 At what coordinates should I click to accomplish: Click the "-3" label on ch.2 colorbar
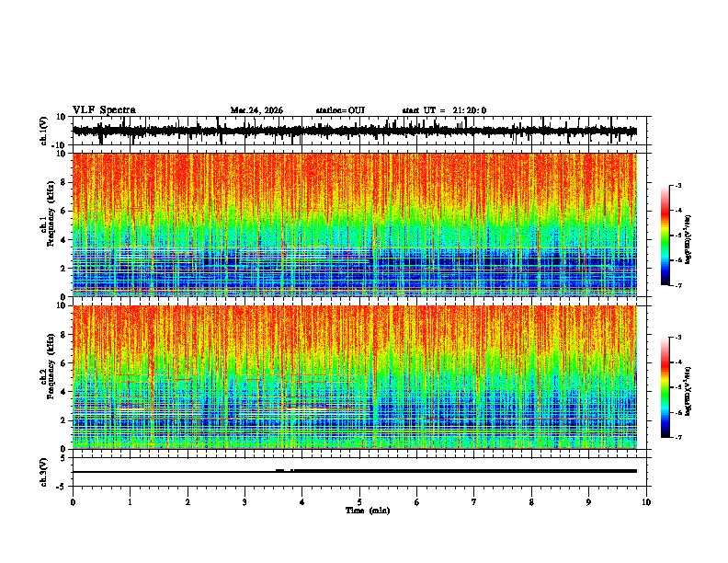(x=678, y=338)
